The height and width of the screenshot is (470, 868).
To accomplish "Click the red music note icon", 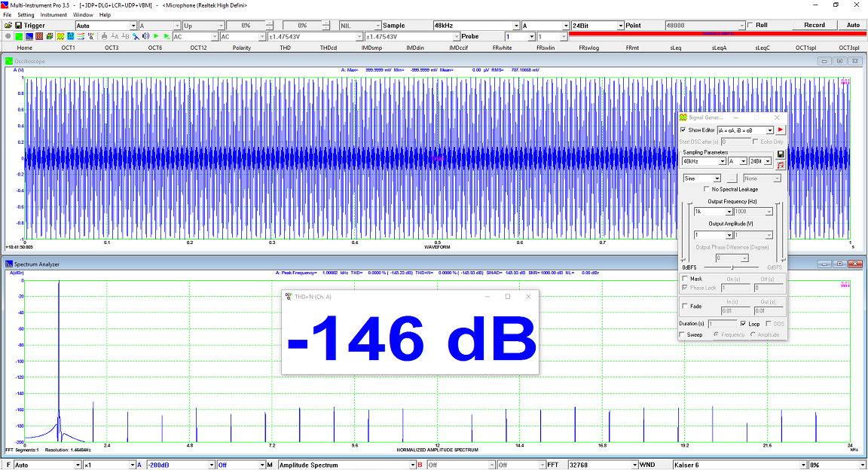I will pyautogui.click(x=781, y=165).
